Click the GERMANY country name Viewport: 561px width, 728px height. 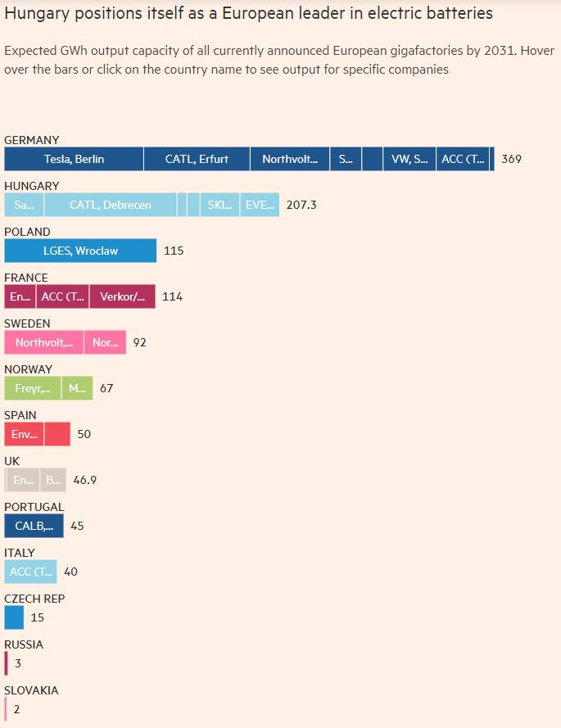(31, 140)
